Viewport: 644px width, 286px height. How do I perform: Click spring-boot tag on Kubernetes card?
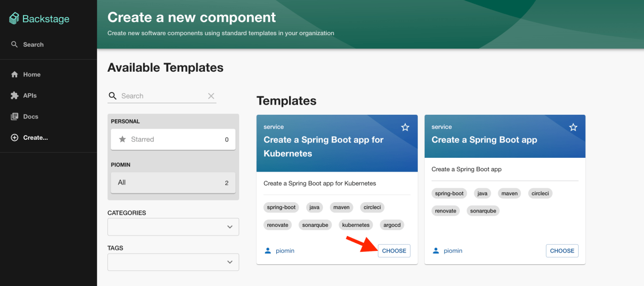point(281,207)
